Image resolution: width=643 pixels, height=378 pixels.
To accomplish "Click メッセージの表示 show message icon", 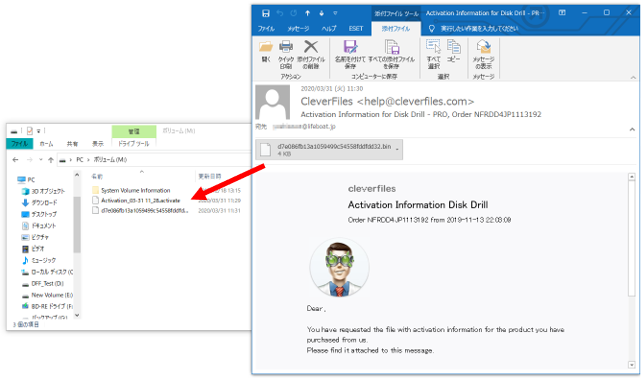I will pyautogui.click(x=483, y=55).
